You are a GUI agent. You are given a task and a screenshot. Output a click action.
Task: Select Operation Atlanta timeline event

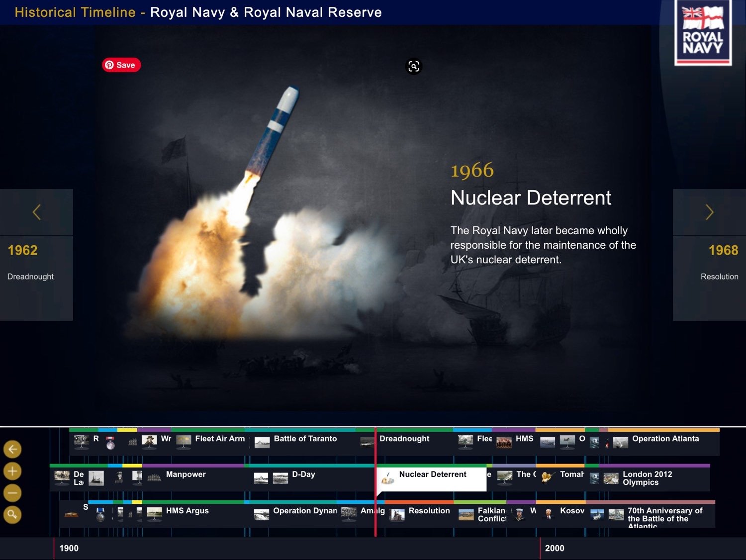(665, 439)
